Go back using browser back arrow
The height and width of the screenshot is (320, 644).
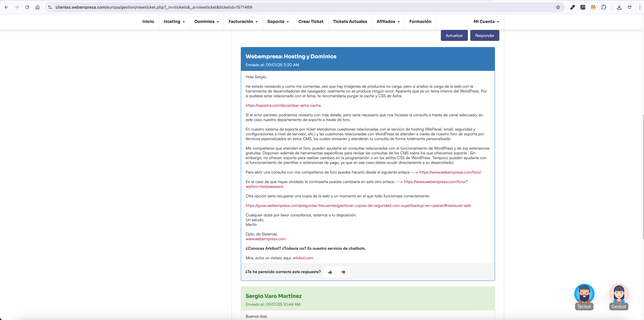pos(6,7)
